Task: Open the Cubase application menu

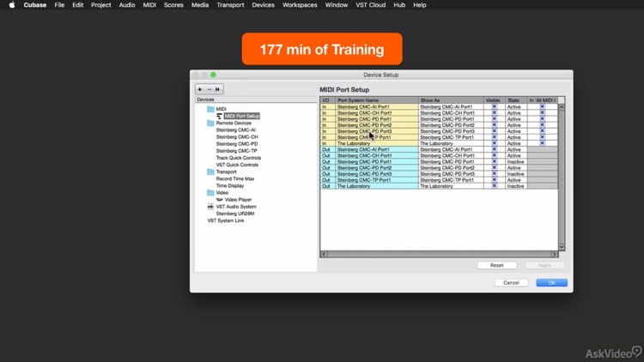Action: (x=35, y=5)
